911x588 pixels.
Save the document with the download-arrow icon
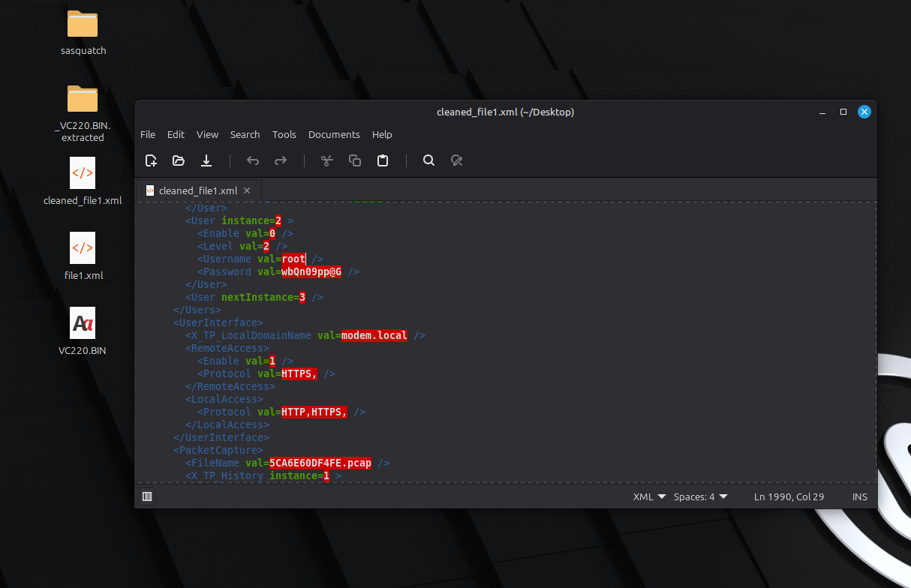(206, 160)
